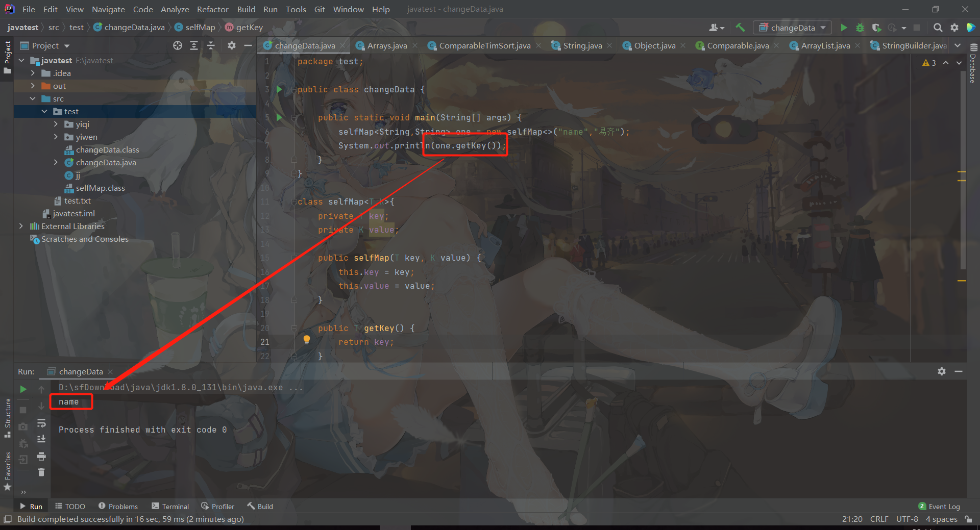
Task: Close the changeData run tab
Action: tap(110, 371)
